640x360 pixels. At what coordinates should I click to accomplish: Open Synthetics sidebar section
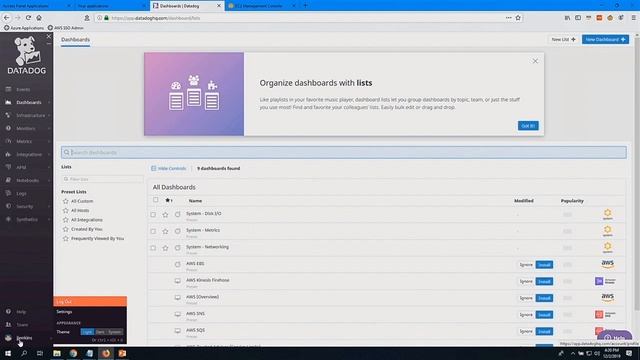pos(27,220)
